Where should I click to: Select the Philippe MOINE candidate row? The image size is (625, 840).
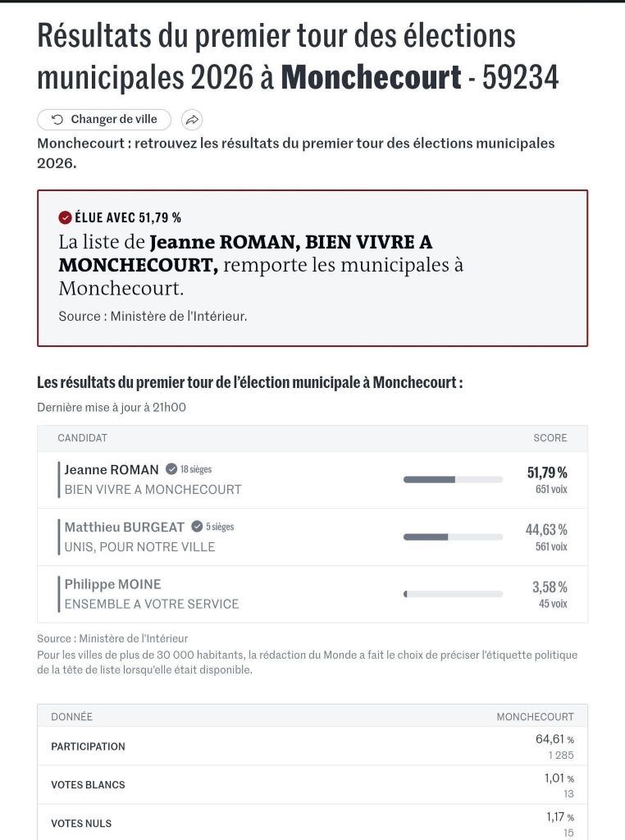pyautogui.click(x=312, y=594)
